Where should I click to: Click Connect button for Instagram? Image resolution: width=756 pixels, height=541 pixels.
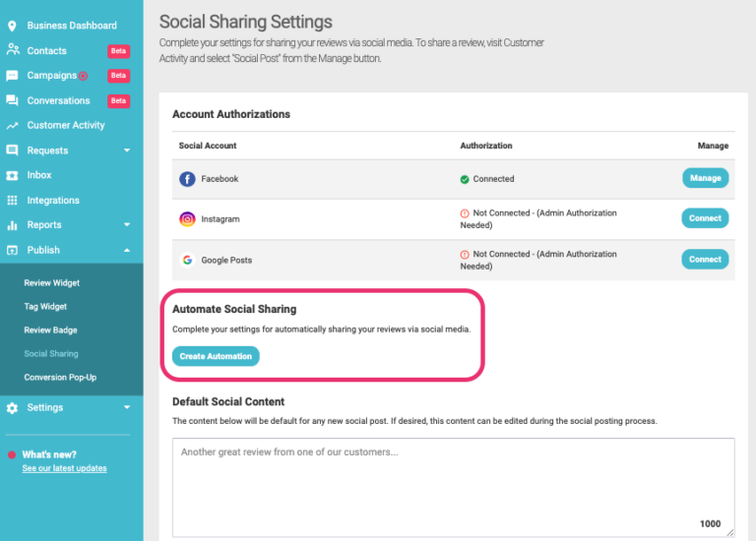[705, 218]
